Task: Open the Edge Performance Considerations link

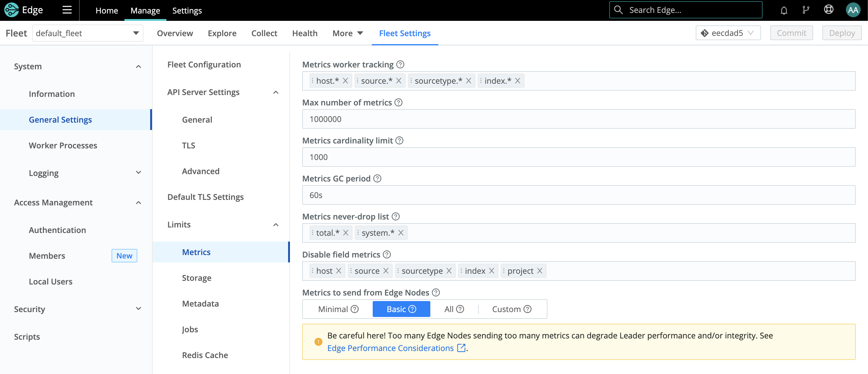Action: 390,348
